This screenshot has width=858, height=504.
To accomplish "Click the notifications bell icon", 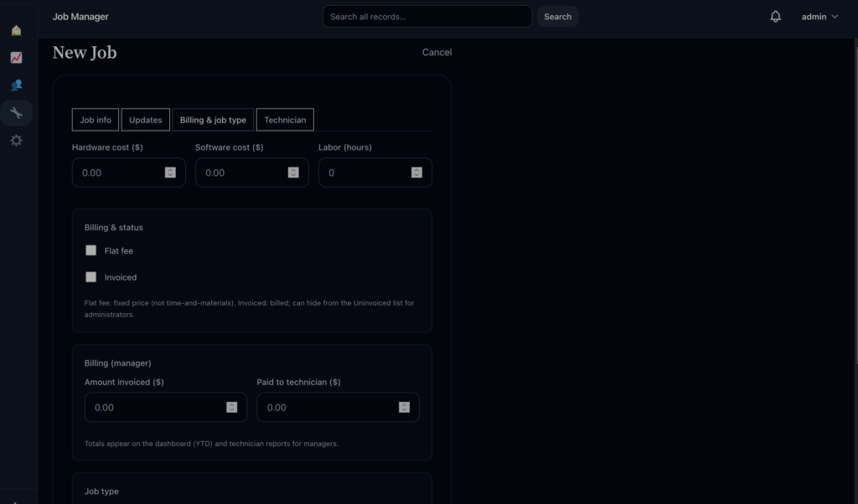I will point(775,17).
